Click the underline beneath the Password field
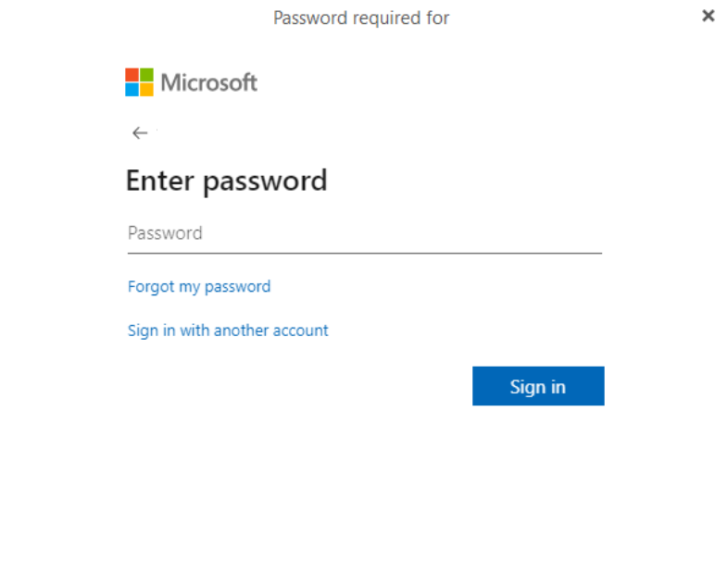 pyautogui.click(x=365, y=254)
